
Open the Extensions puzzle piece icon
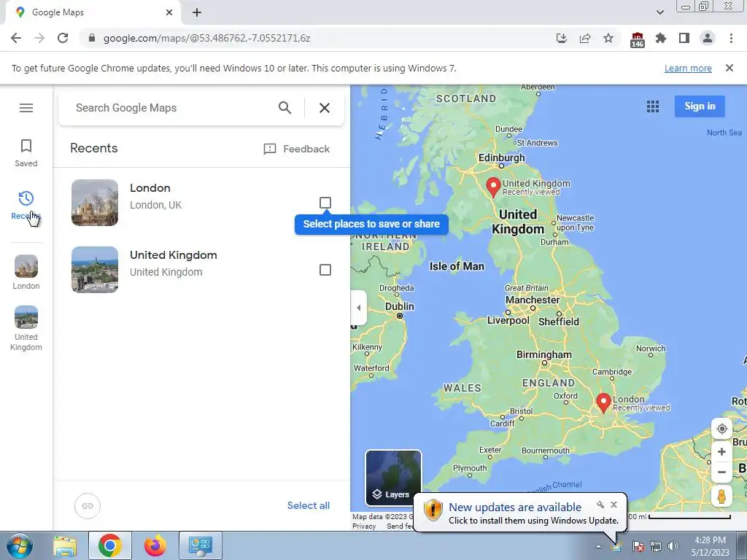[x=661, y=38]
